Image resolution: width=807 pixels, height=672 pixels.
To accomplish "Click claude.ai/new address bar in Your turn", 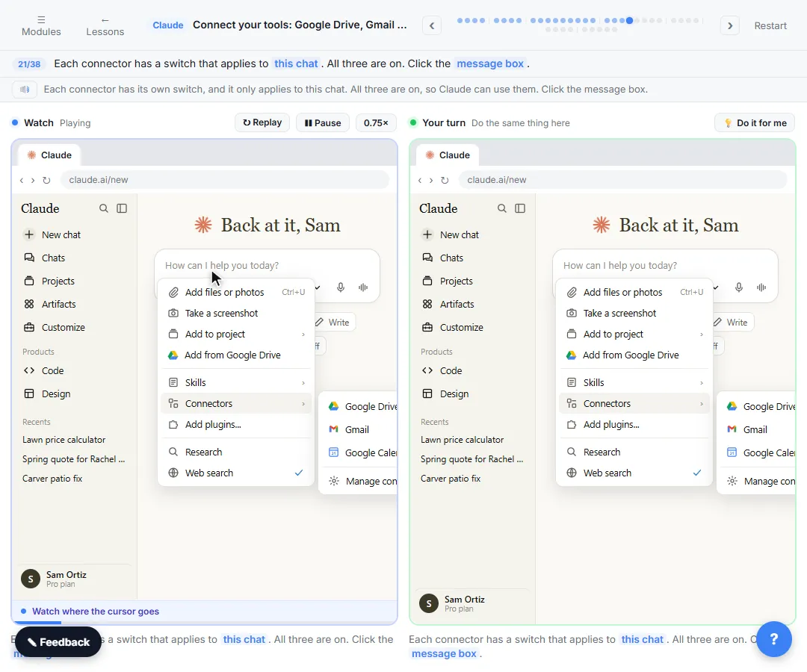I will point(622,180).
